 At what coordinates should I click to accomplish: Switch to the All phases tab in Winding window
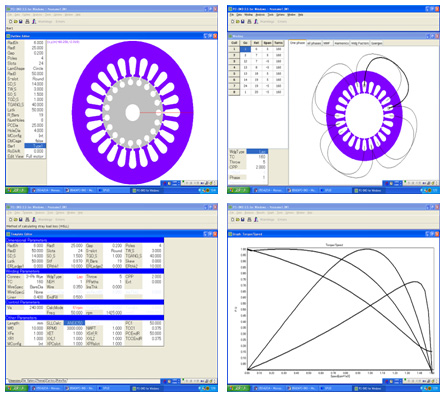click(314, 43)
